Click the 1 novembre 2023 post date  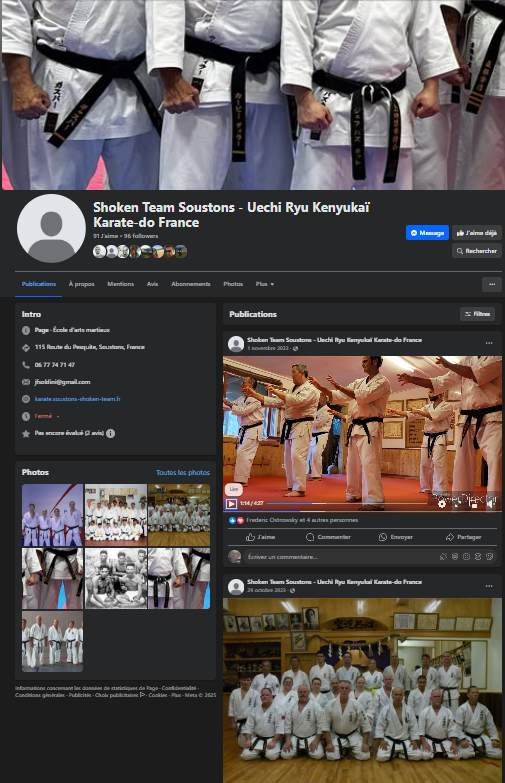tap(268, 348)
